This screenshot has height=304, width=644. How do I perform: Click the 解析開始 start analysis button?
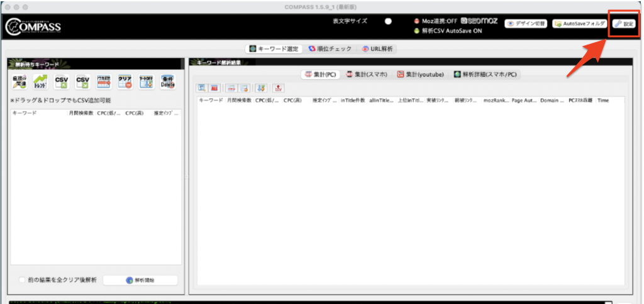tap(140, 280)
